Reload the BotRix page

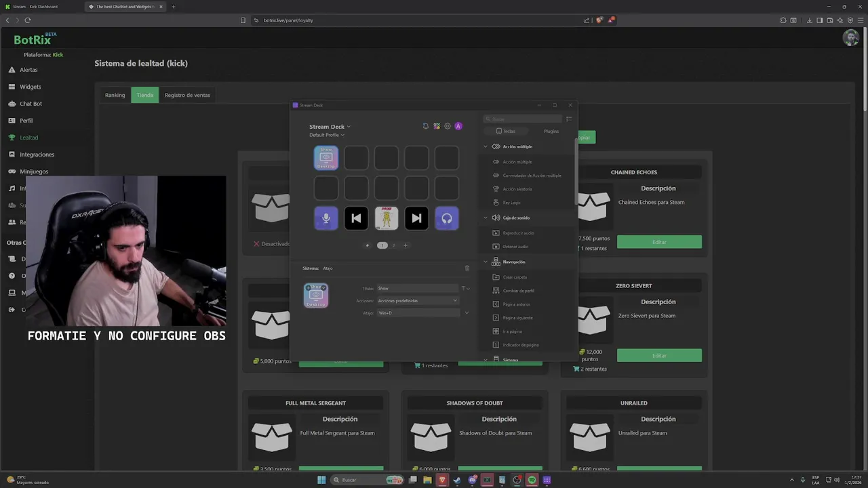click(x=28, y=20)
